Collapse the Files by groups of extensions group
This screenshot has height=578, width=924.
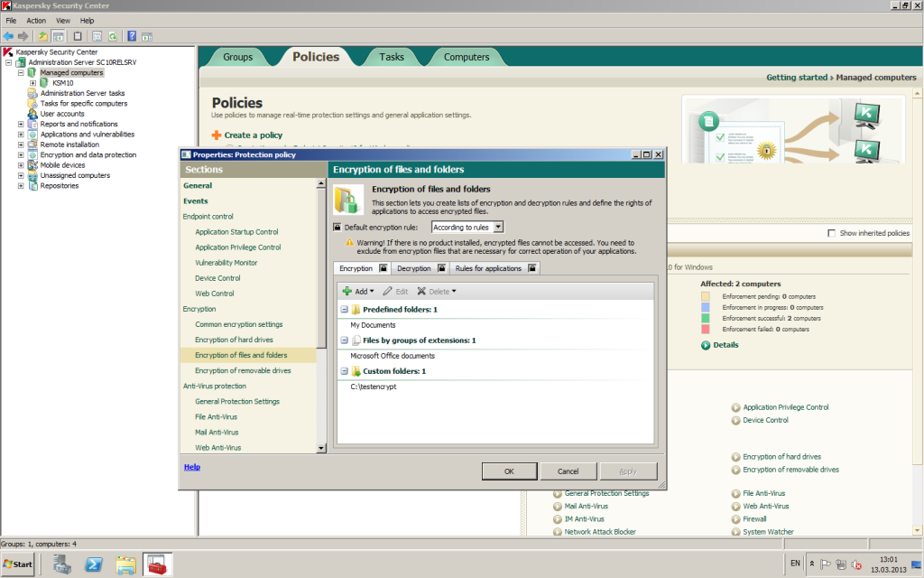[x=344, y=340]
